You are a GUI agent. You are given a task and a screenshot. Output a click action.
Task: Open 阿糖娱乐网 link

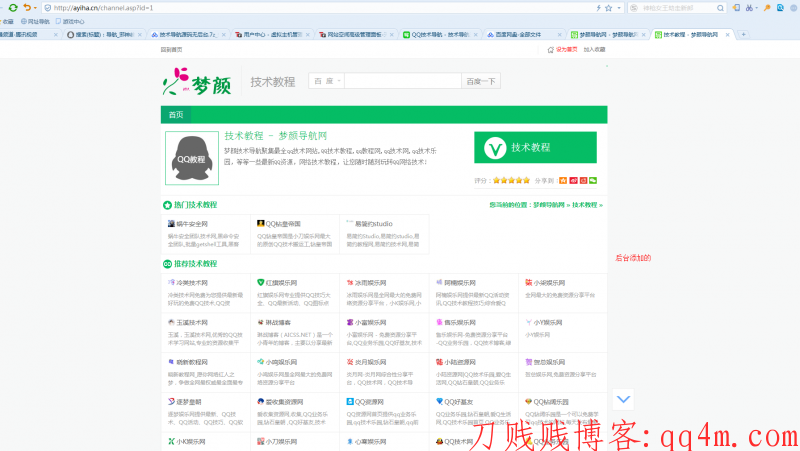click(x=460, y=283)
